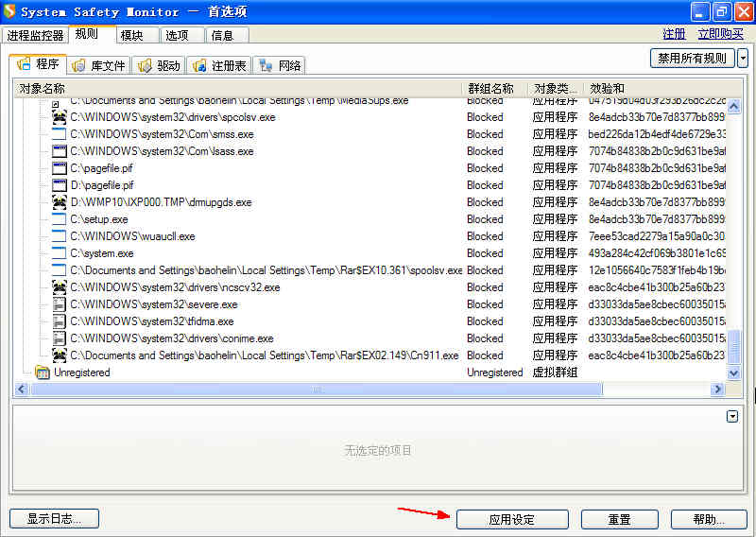Click the horizontal scrollbar left arrow

point(22,389)
